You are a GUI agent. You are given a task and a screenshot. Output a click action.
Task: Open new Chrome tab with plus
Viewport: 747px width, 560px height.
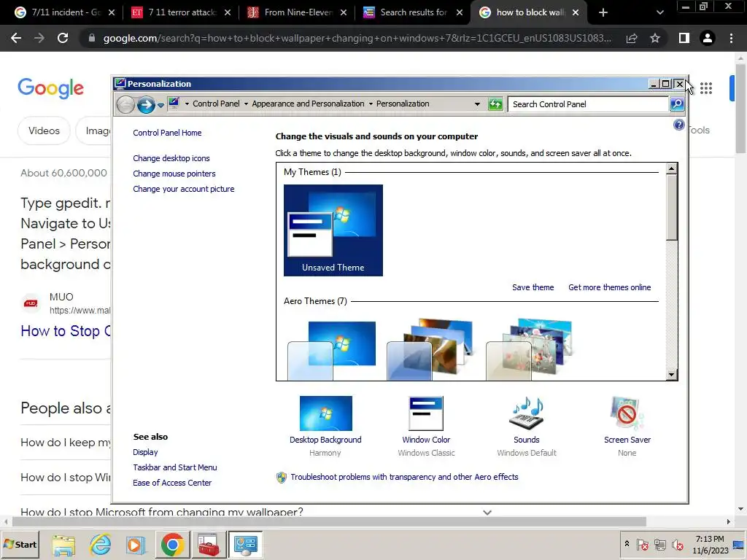tap(603, 12)
